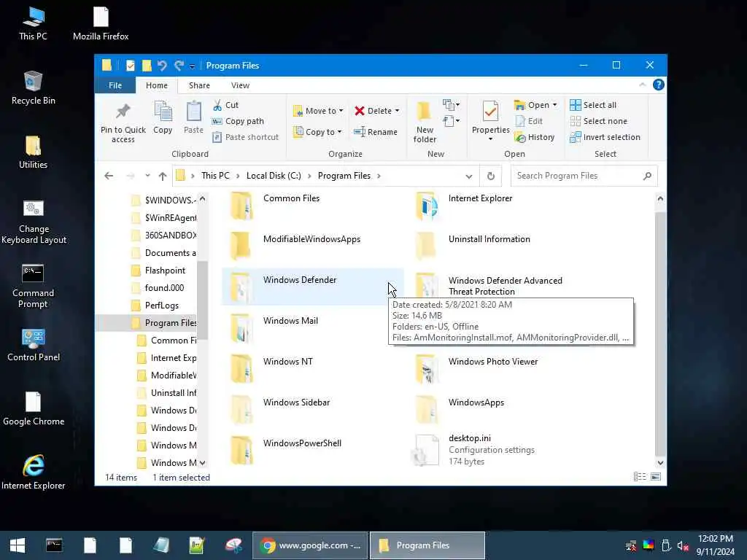The height and width of the screenshot is (560, 747).
Task: Click the Recycle Bin desktop icon
Action: coord(33,88)
